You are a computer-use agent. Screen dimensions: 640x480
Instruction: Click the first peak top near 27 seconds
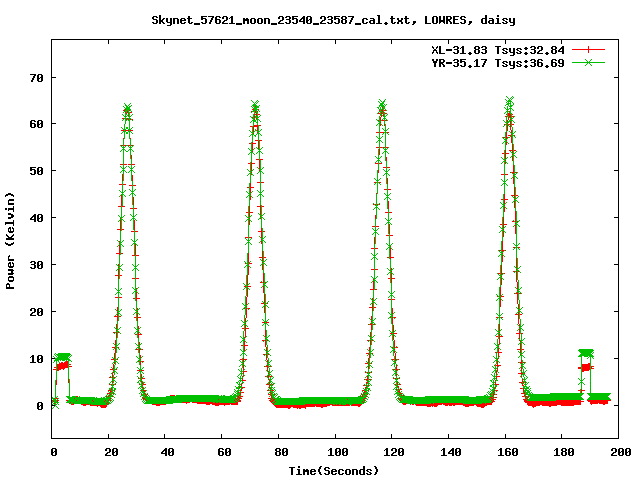tap(127, 109)
